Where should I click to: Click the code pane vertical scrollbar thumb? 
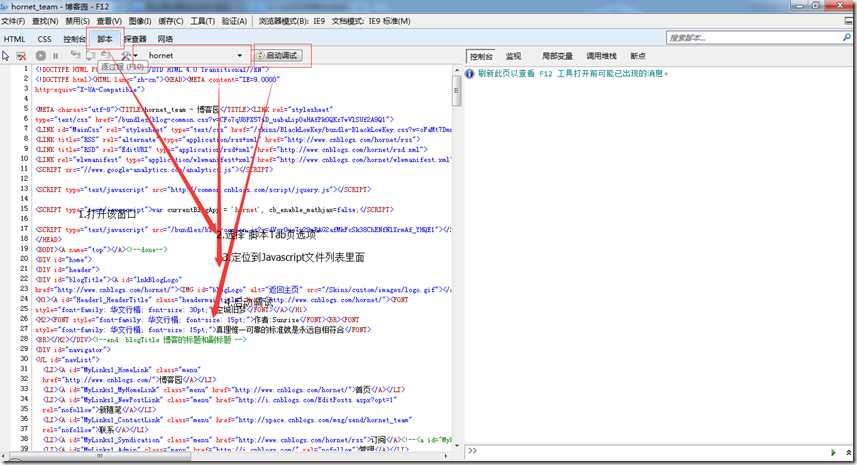(x=456, y=90)
